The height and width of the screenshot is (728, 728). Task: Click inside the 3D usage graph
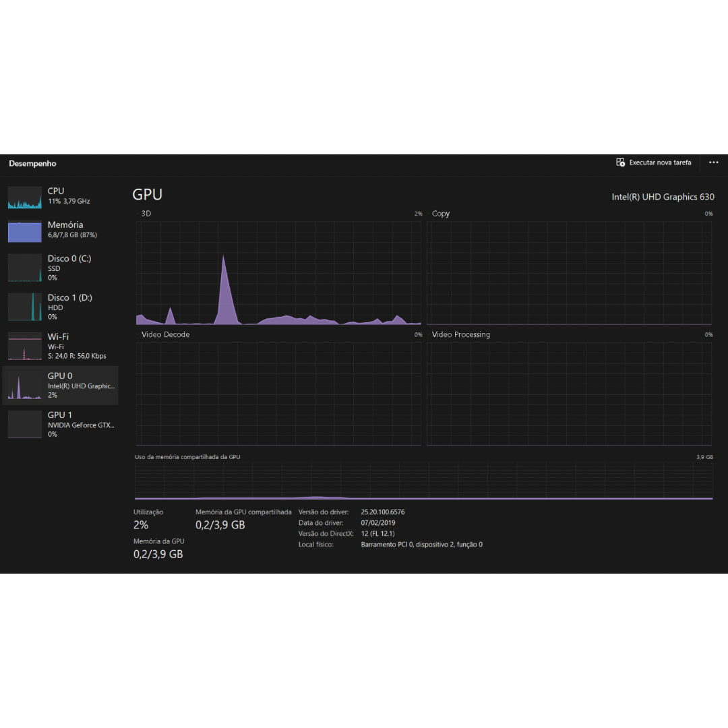[278, 273]
